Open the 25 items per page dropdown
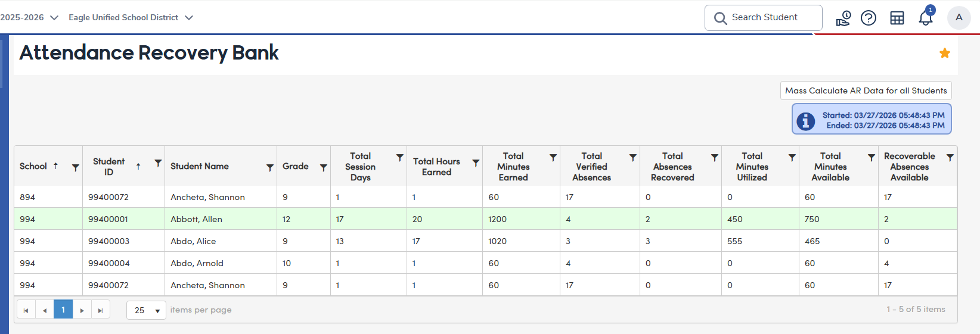 [x=146, y=310]
